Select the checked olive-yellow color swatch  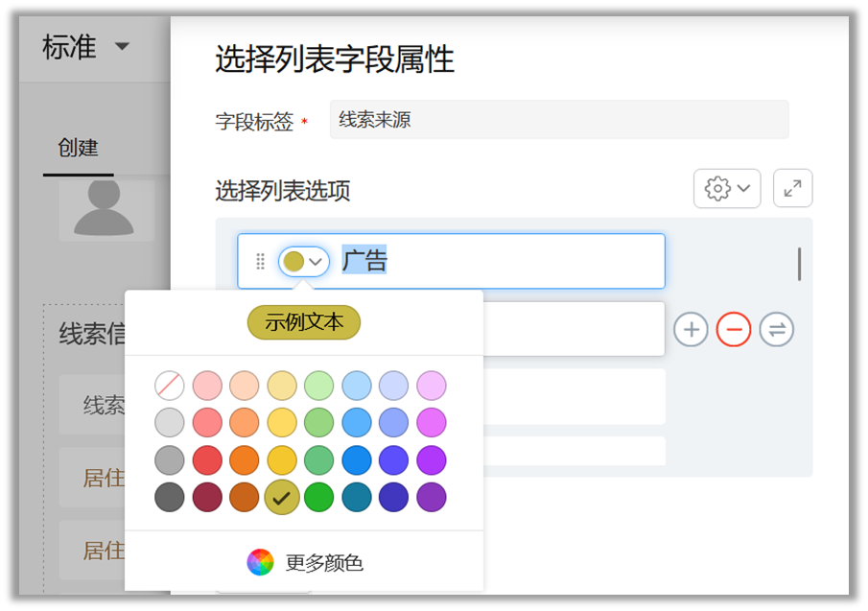pos(282,497)
